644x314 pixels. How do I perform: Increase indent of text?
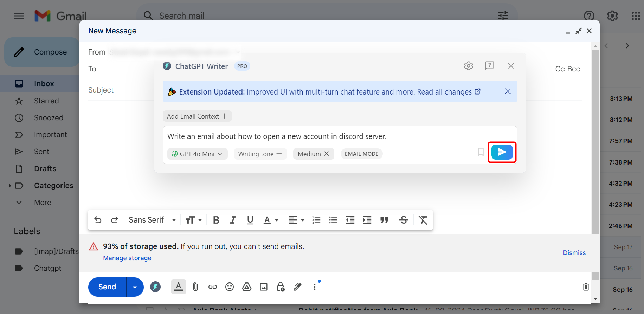click(367, 220)
